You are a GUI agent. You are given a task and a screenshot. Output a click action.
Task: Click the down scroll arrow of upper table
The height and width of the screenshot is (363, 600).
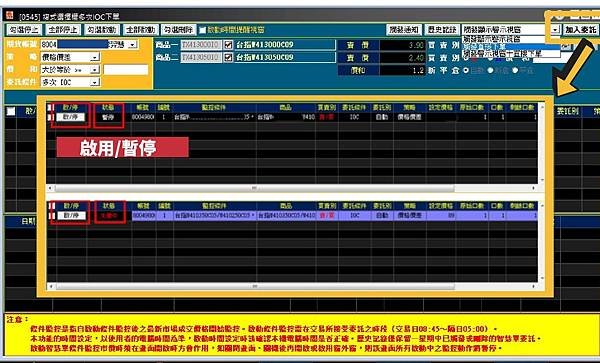542,180
